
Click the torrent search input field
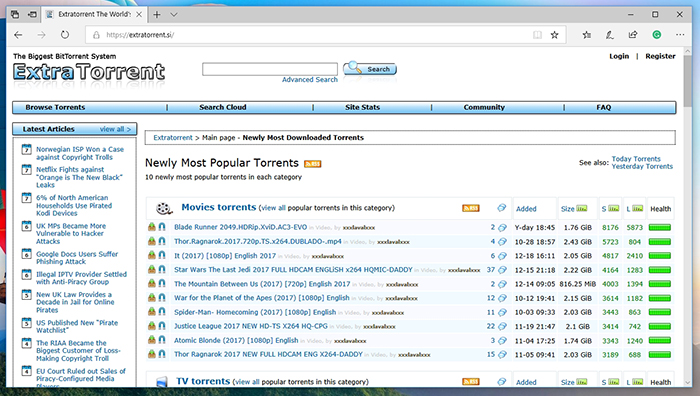click(270, 69)
